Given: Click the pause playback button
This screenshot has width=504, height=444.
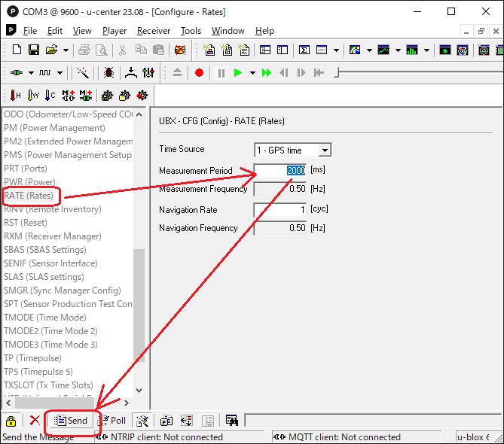Looking at the screenshot, I should 221,73.
